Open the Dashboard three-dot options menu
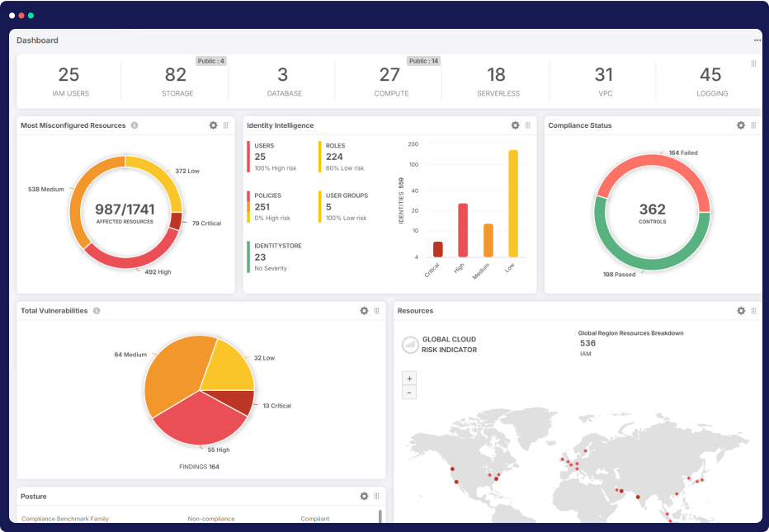 757,40
